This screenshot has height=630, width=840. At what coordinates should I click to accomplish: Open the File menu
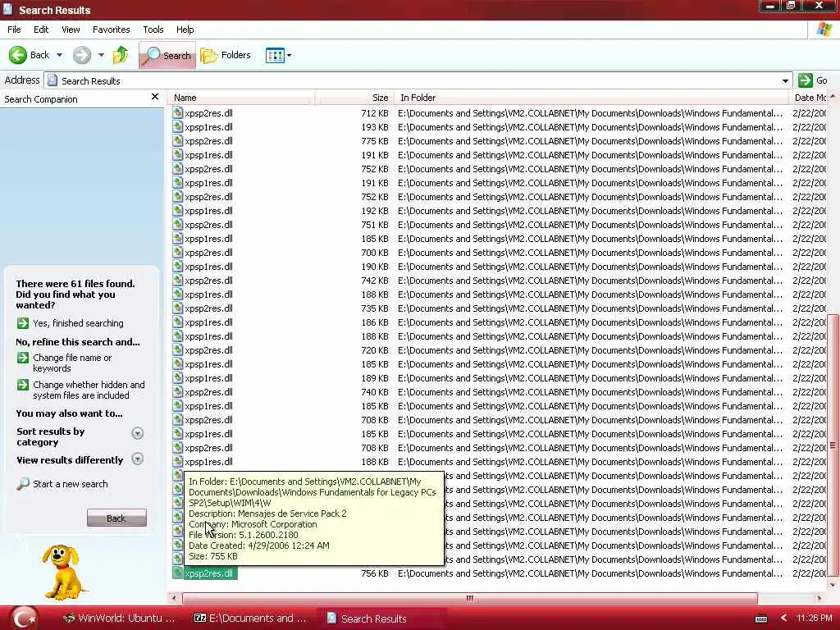click(14, 30)
